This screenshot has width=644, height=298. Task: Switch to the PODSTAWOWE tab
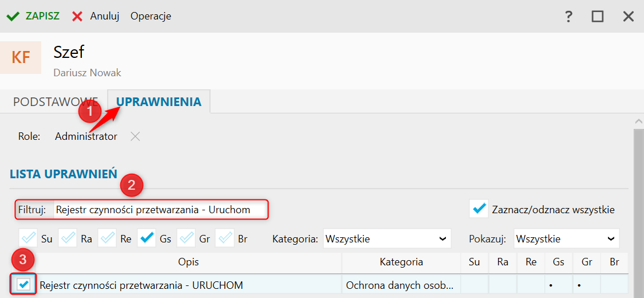(x=56, y=101)
